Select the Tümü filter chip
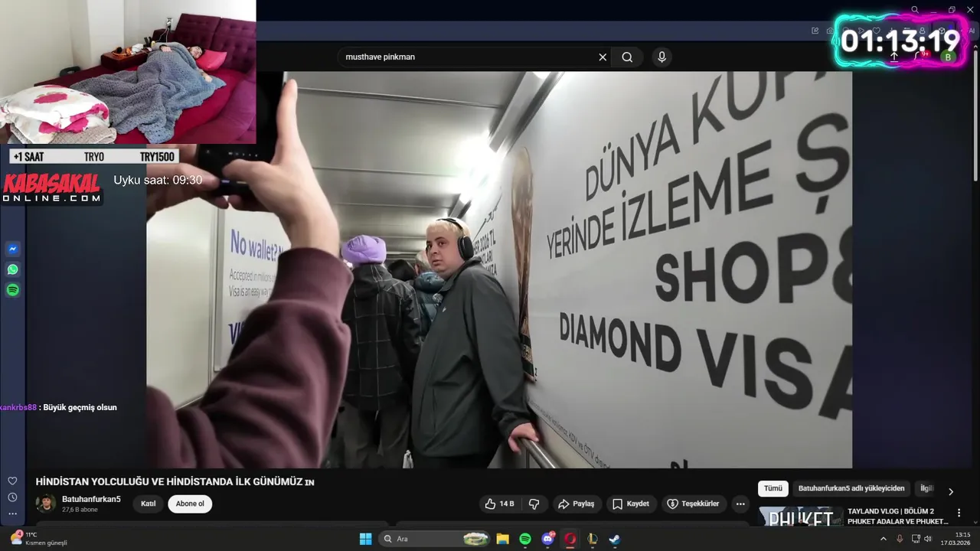 [773, 488]
